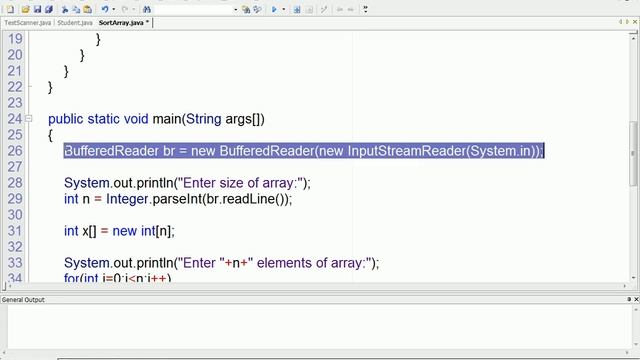The height and width of the screenshot is (360, 640).
Task: Copy selection using the copy icon
Action: tap(76, 9)
